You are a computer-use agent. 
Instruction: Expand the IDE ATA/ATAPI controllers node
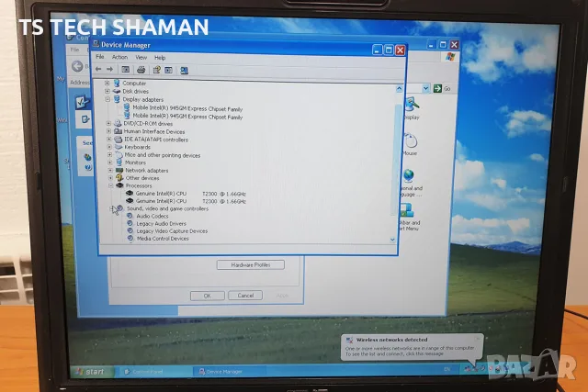click(109, 139)
